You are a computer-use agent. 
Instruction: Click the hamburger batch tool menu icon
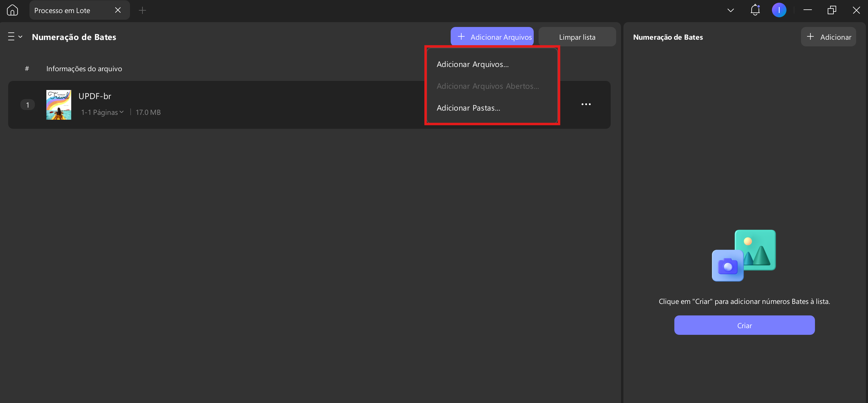click(x=11, y=36)
